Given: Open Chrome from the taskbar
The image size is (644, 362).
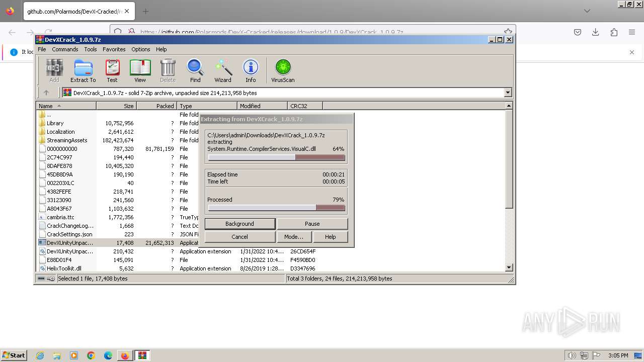Looking at the screenshot, I should point(91,355).
